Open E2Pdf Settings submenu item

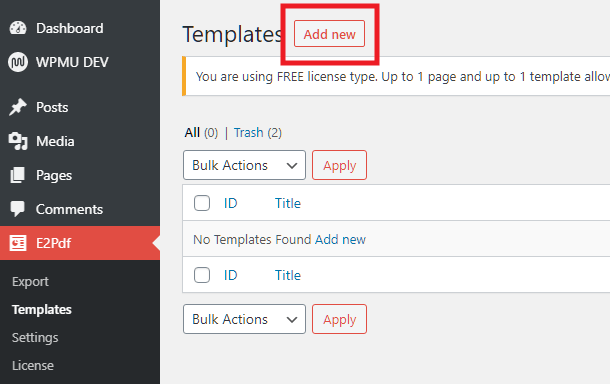pos(35,337)
